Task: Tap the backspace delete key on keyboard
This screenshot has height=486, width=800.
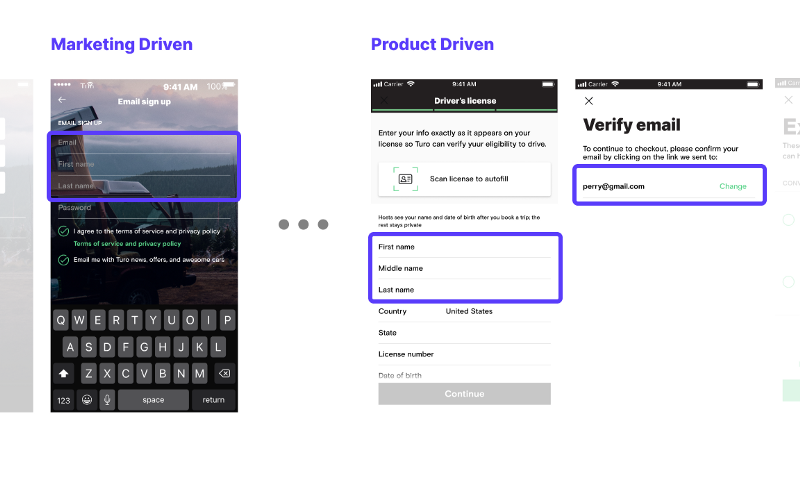Action: [224, 374]
